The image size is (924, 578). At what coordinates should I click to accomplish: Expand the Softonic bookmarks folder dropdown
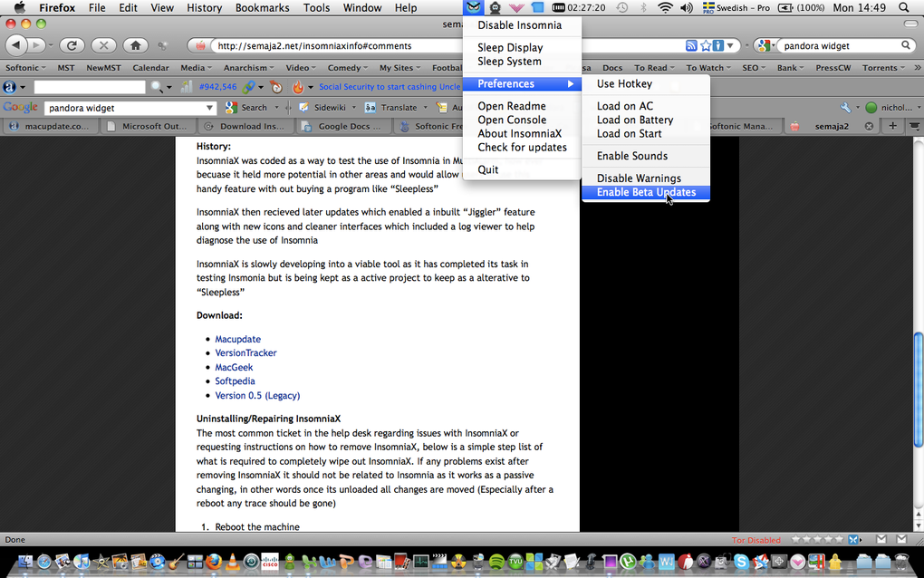[x=25, y=68]
